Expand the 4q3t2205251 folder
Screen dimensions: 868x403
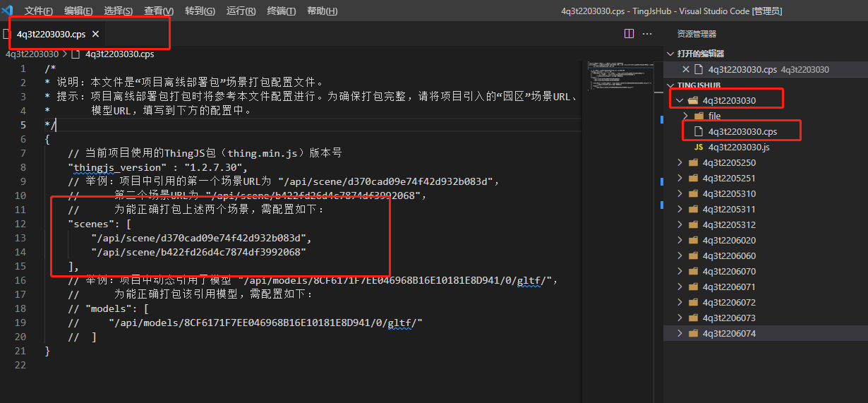[x=680, y=178]
